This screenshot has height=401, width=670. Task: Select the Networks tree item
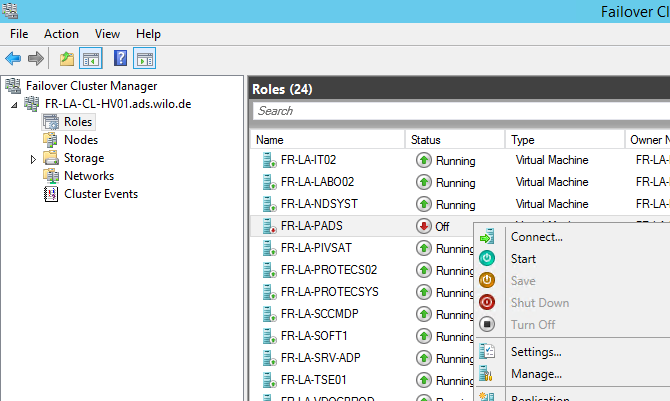click(x=88, y=176)
